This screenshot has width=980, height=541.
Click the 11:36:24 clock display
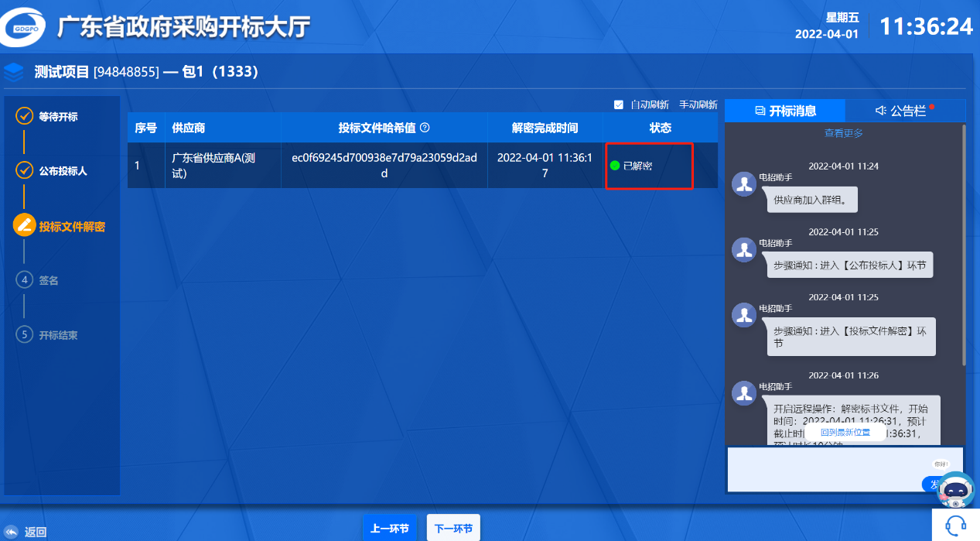pos(926,26)
